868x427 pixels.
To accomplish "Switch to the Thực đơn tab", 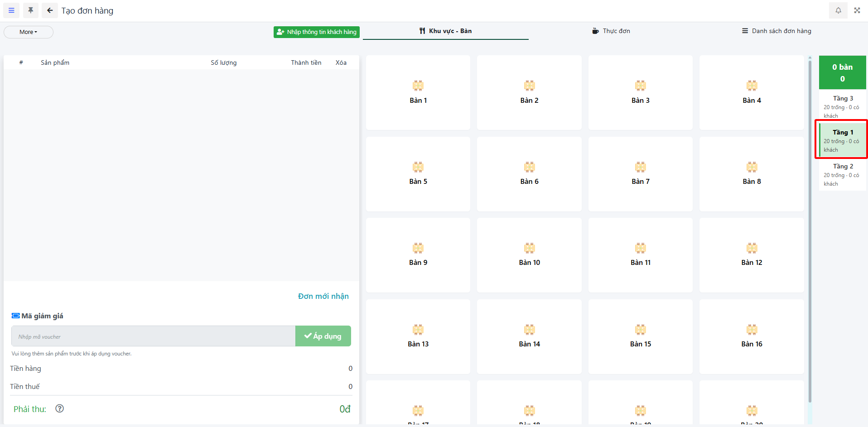I will tap(611, 31).
